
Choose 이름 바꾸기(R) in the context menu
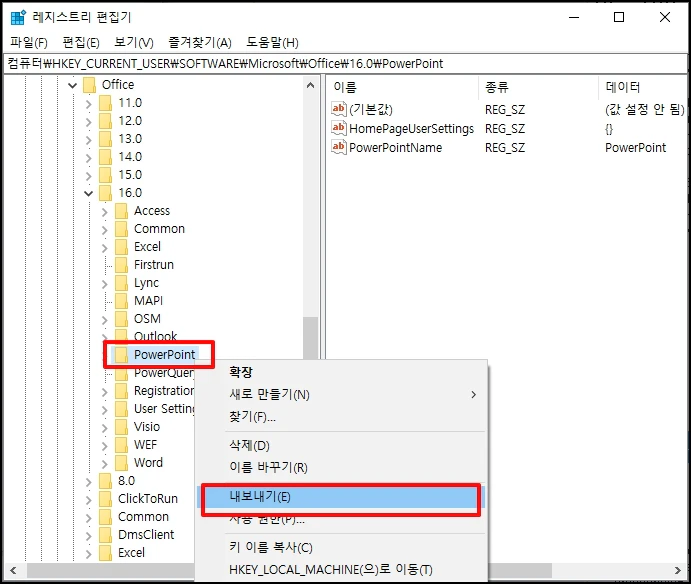(268, 467)
